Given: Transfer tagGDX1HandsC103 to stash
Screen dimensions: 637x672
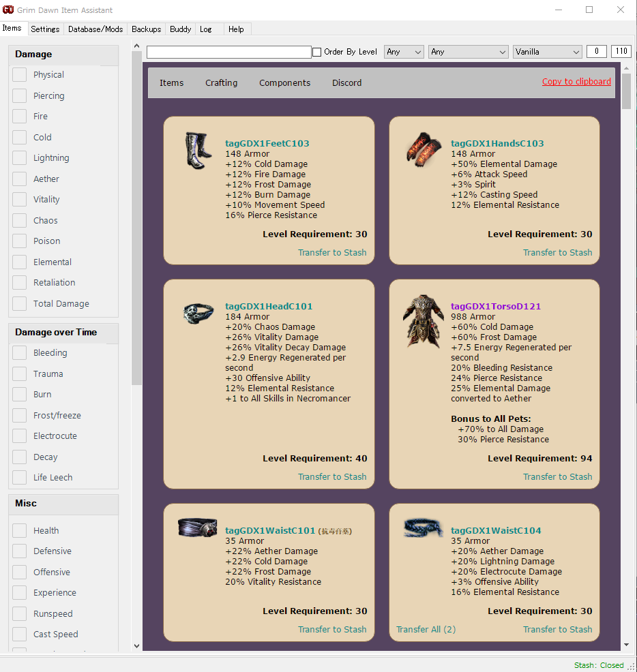Looking at the screenshot, I should click(558, 252).
